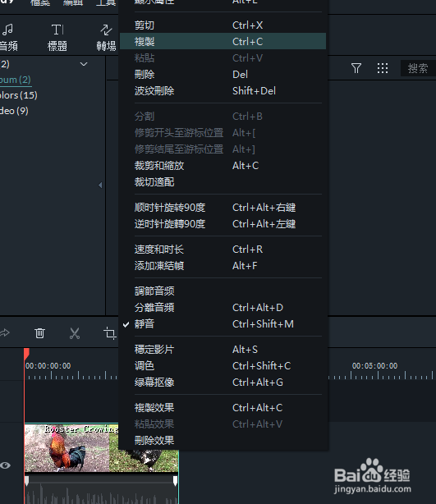
Task: Click the right audio fade handle on the clip
Action: (175, 481)
